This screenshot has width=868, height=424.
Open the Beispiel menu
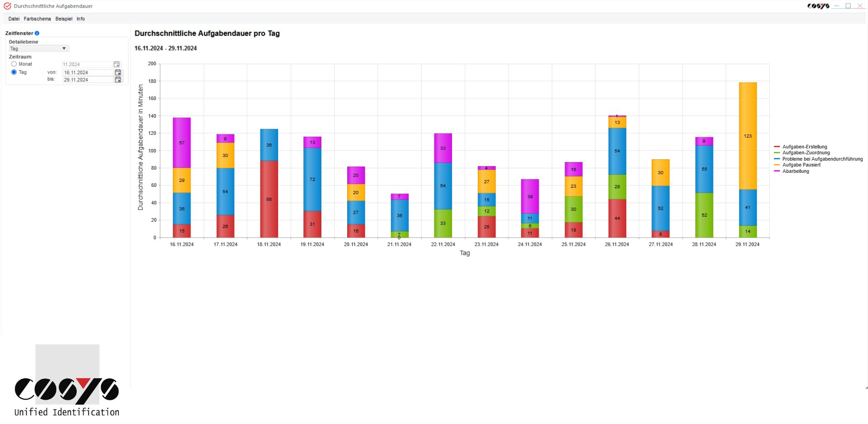coord(64,19)
